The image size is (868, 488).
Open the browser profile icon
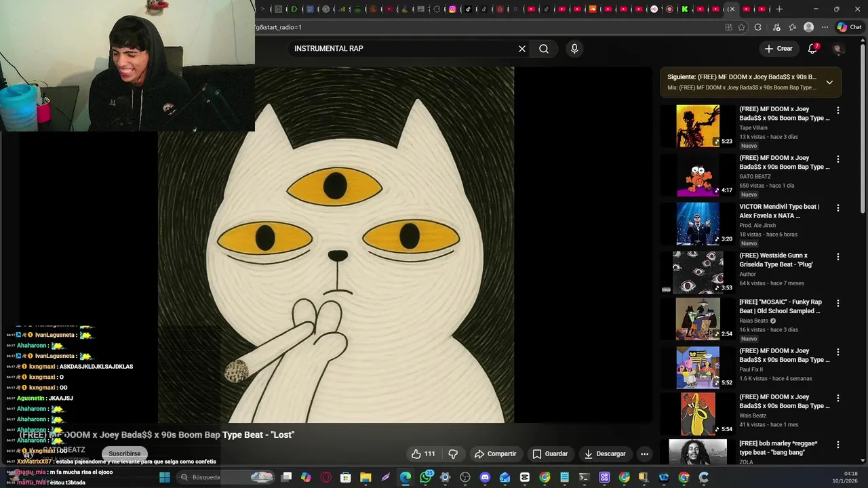808,27
